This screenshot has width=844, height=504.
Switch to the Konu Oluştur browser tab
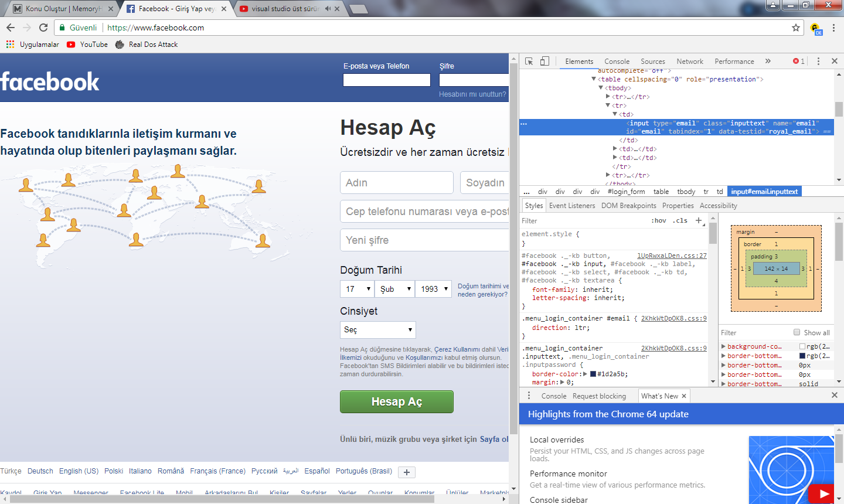pyautogui.click(x=63, y=9)
